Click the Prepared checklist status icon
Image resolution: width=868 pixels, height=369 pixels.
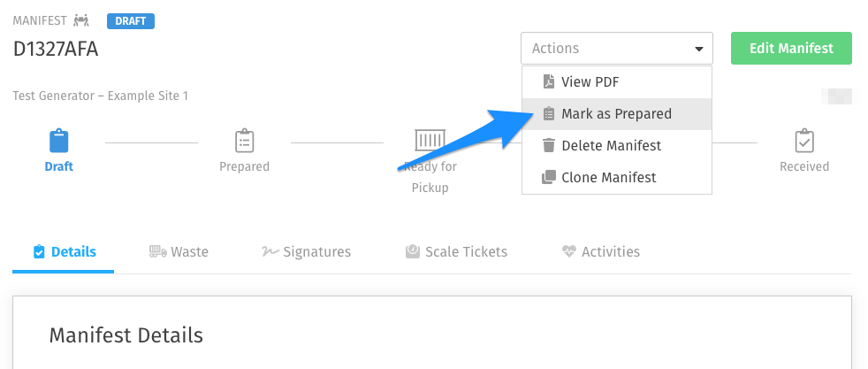click(244, 141)
